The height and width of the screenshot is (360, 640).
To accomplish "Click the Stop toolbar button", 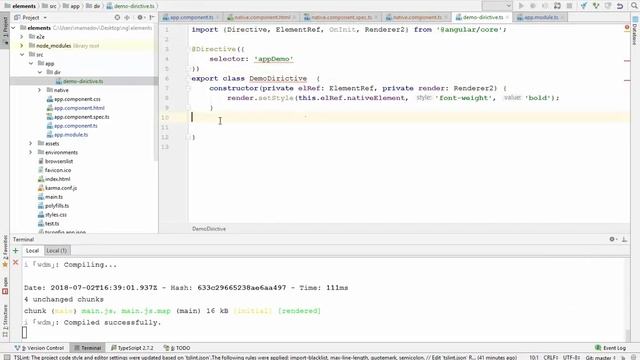I will 569,6.
